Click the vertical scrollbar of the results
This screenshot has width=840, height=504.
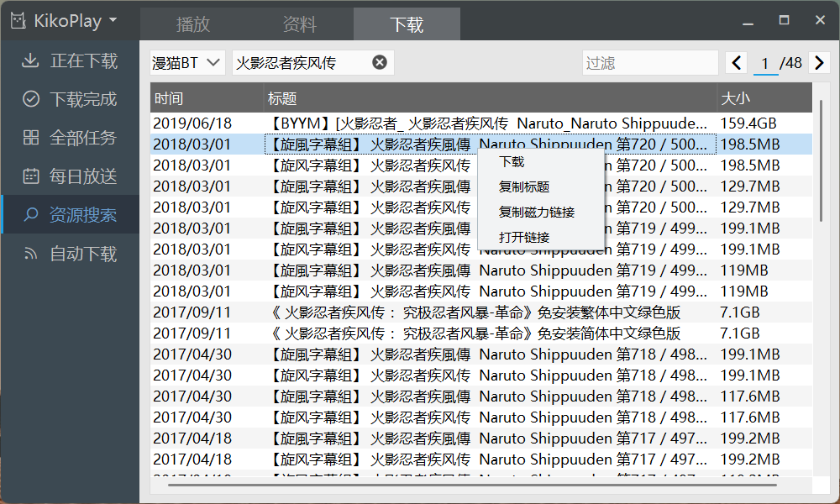(821, 160)
